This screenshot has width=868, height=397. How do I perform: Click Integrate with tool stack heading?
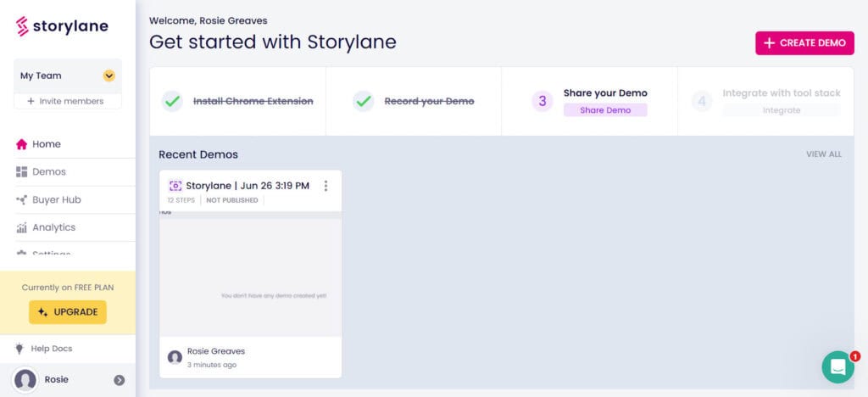(782, 93)
